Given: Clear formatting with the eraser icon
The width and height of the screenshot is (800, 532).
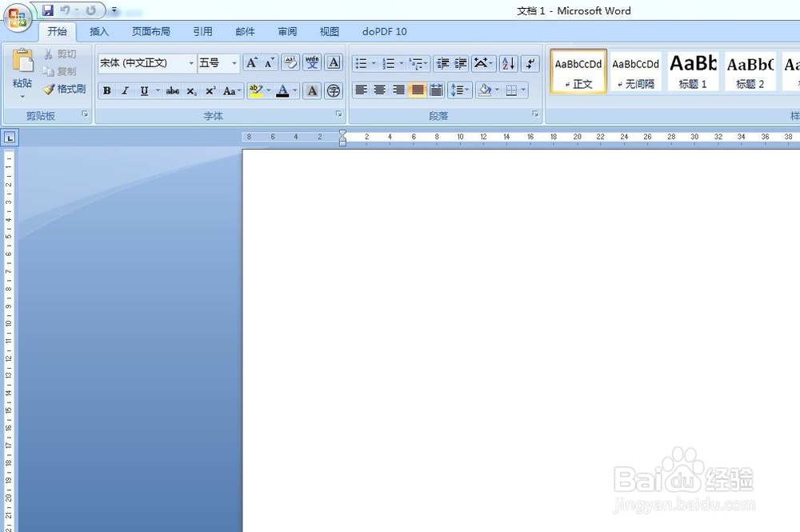Looking at the screenshot, I should tap(290, 62).
